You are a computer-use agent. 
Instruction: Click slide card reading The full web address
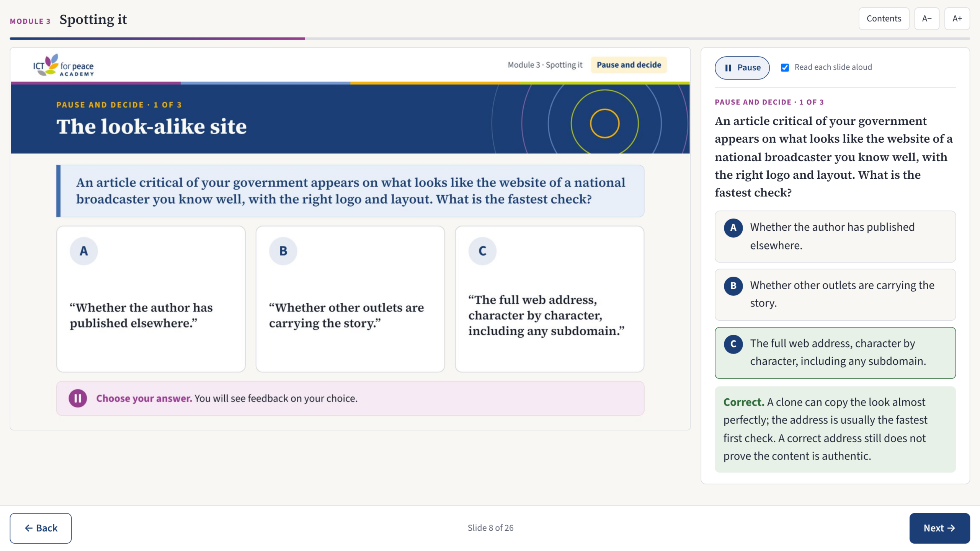click(549, 299)
